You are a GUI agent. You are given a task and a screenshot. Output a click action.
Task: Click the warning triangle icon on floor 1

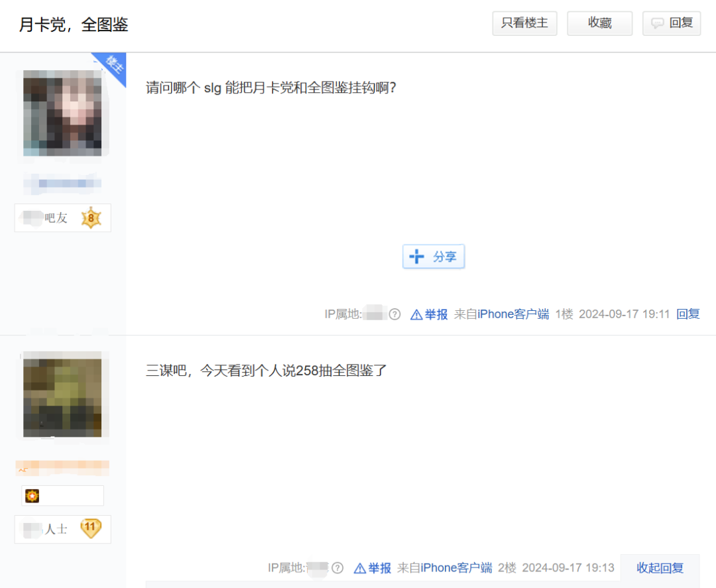pyautogui.click(x=416, y=315)
